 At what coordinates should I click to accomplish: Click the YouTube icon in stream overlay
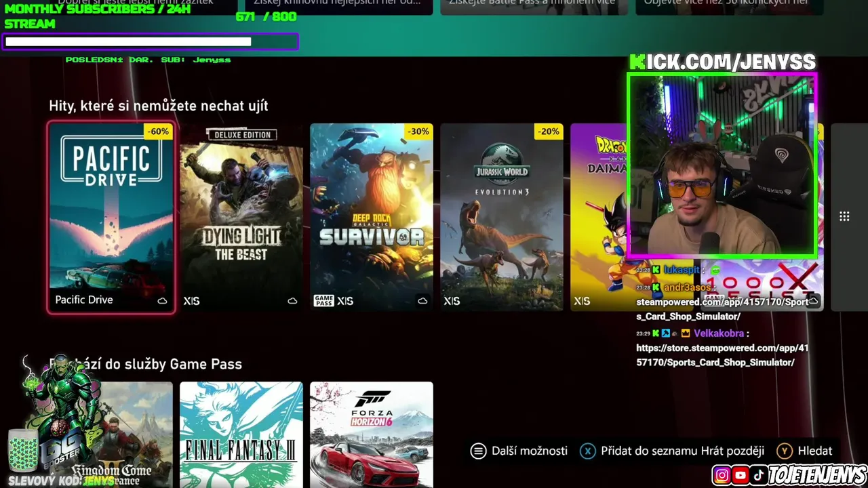[x=741, y=475]
